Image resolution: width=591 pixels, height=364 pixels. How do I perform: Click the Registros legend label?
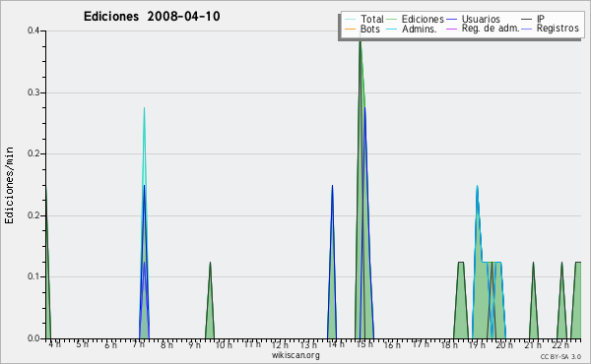558,29
